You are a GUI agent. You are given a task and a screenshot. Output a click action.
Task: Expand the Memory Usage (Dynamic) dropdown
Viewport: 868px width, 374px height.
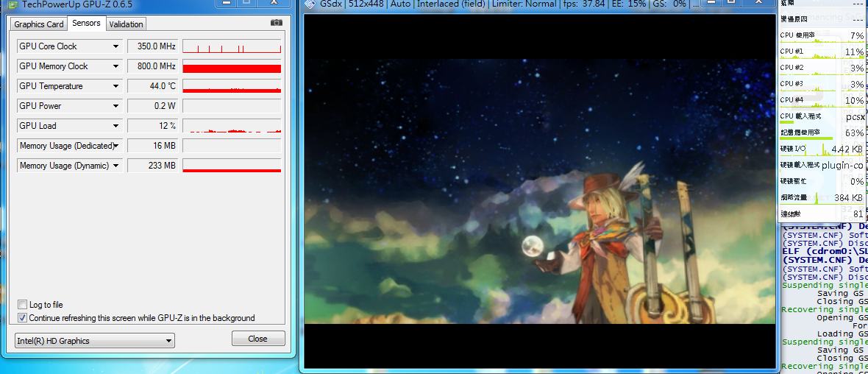[x=115, y=166]
